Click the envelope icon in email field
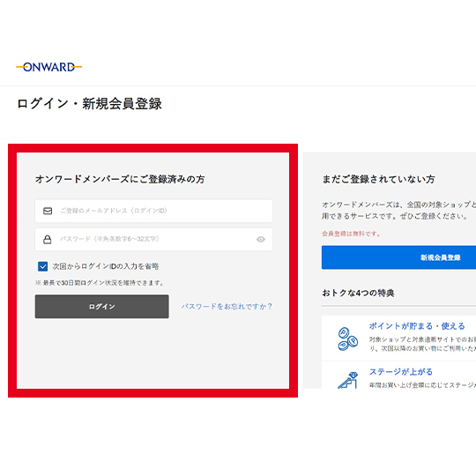Viewport: 476px width, 476px height. pos(48,211)
